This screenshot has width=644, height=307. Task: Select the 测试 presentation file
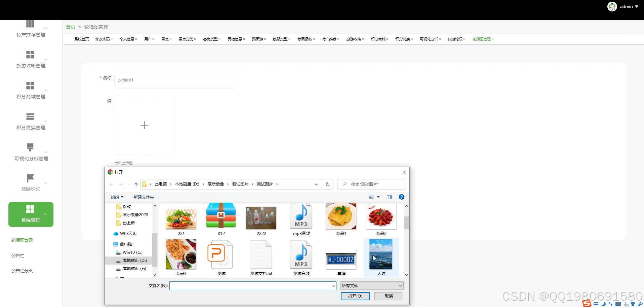221,258
